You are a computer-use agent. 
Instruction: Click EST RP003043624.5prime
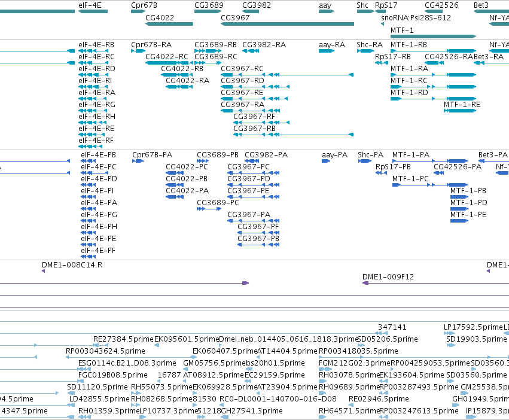tap(105, 351)
